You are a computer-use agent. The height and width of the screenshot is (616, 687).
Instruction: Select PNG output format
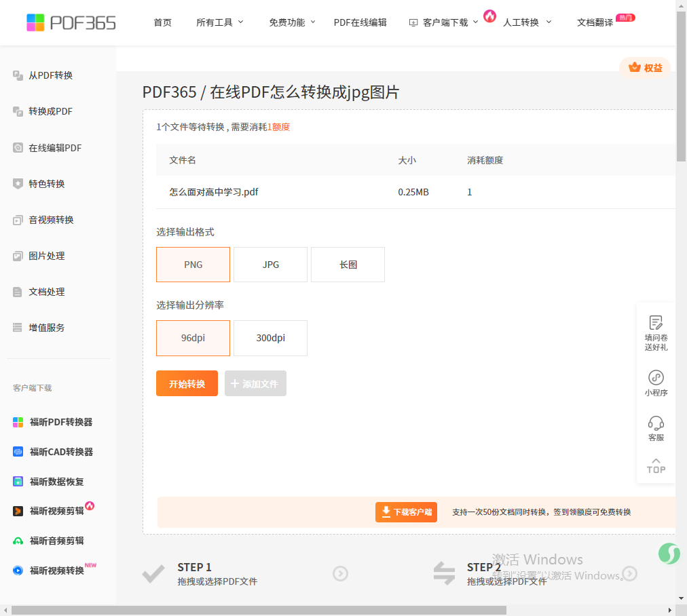pyautogui.click(x=193, y=265)
